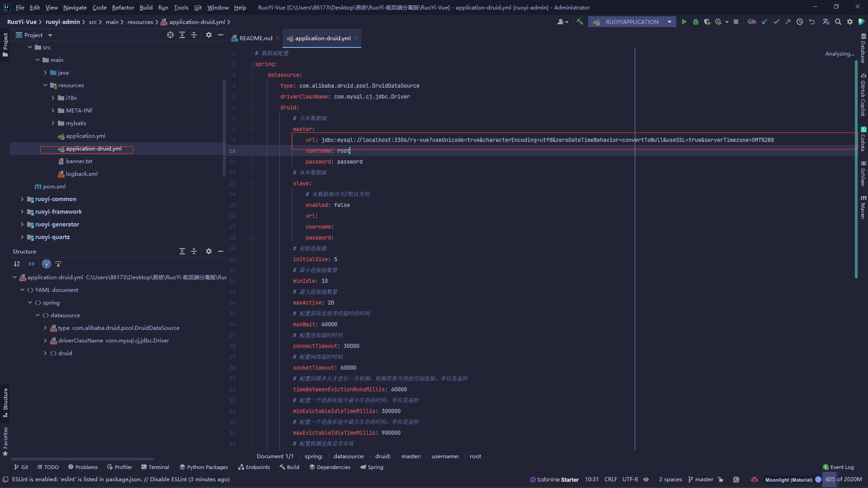Click the colorful plugin icon at toolbar end
Screen dimensions: 868x488
(862, 22)
